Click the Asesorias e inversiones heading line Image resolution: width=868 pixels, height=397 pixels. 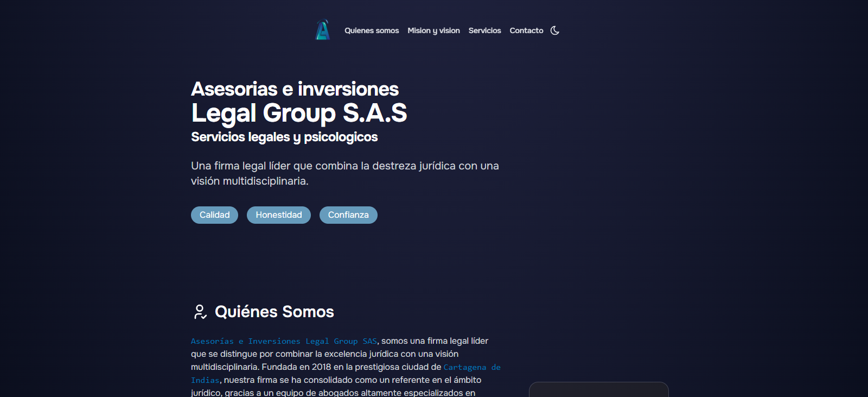[295, 89]
